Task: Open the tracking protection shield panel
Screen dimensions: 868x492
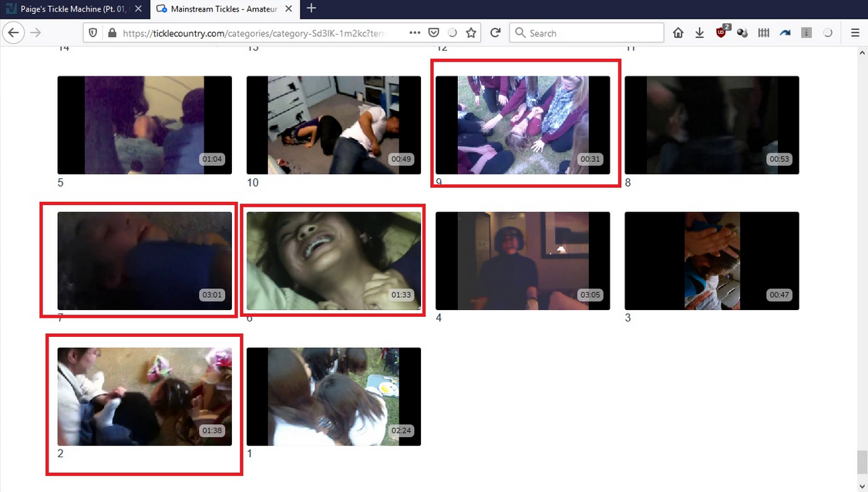Action: pyautogui.click(x=93, y=33)
